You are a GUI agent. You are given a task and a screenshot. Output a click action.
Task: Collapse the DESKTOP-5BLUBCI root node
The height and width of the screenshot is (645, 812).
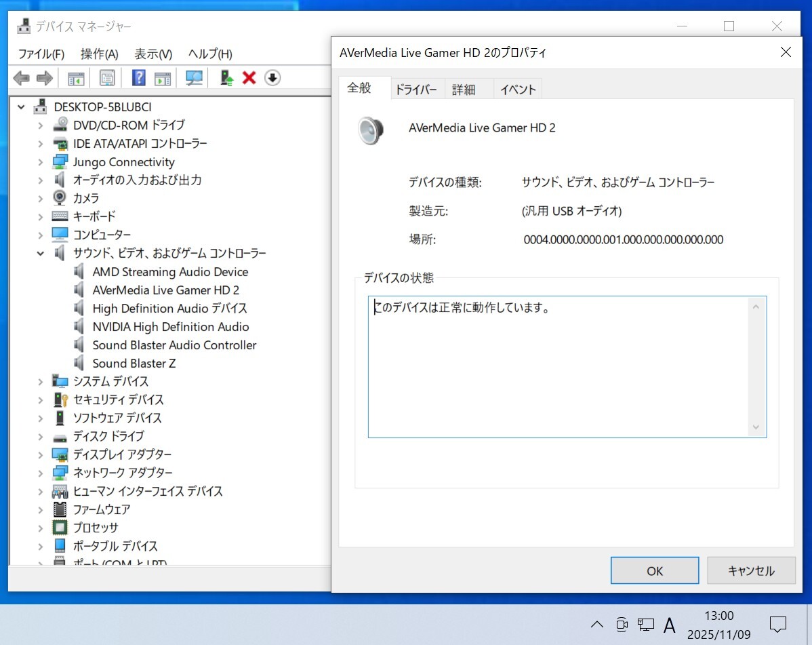pyautogui.click(x=21, y=107)
